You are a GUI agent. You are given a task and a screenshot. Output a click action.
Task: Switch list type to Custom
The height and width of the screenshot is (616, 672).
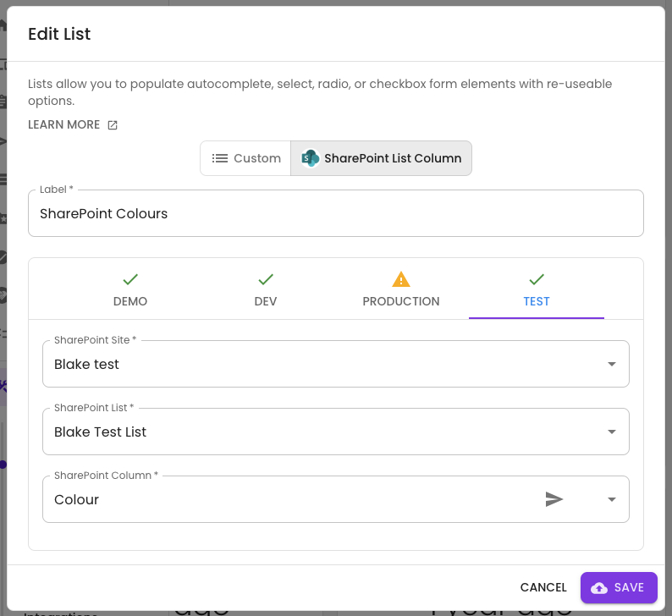[246, 158]
